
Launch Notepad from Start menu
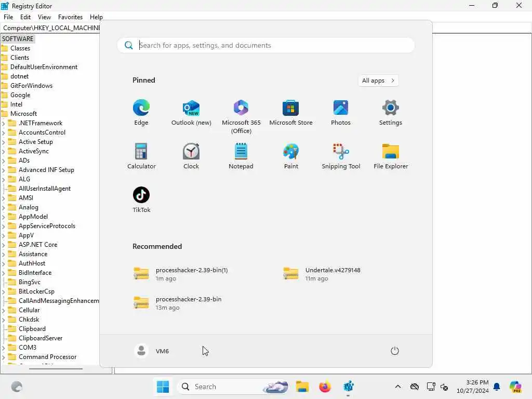click(241, 156)
